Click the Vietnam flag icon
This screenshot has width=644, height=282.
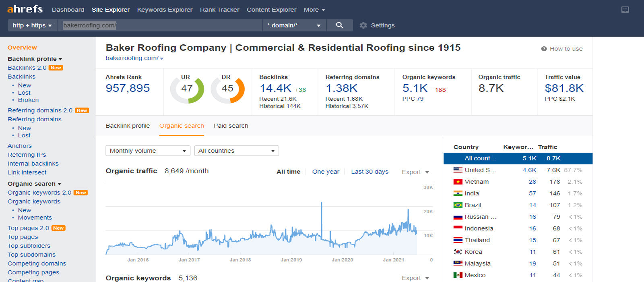pyautogui.click(x=458, y=182)
